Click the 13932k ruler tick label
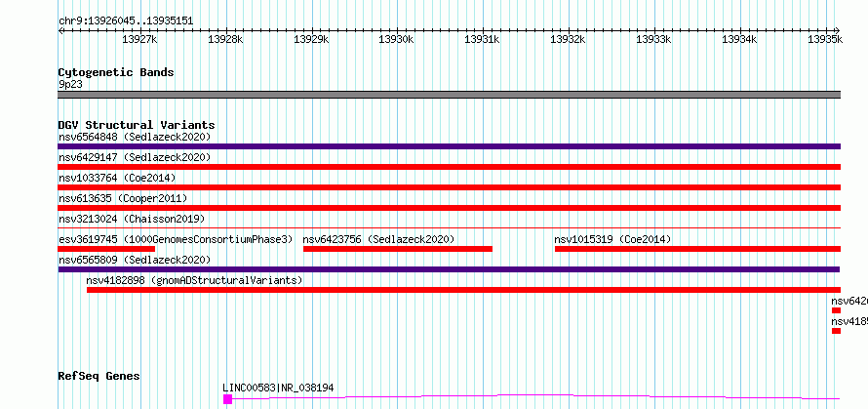 pos(568,39)
